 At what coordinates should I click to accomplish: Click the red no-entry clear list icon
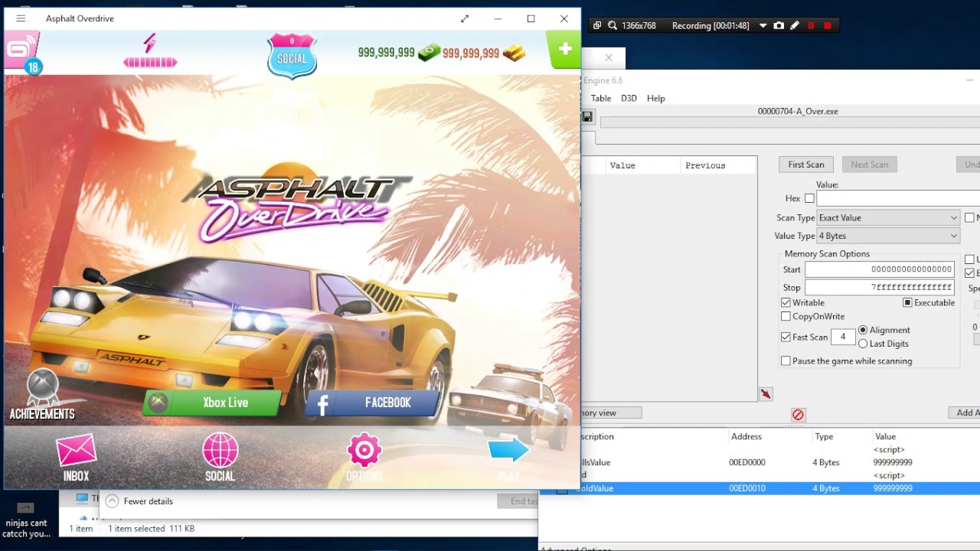pyautogui.click(x=798, y=414)
